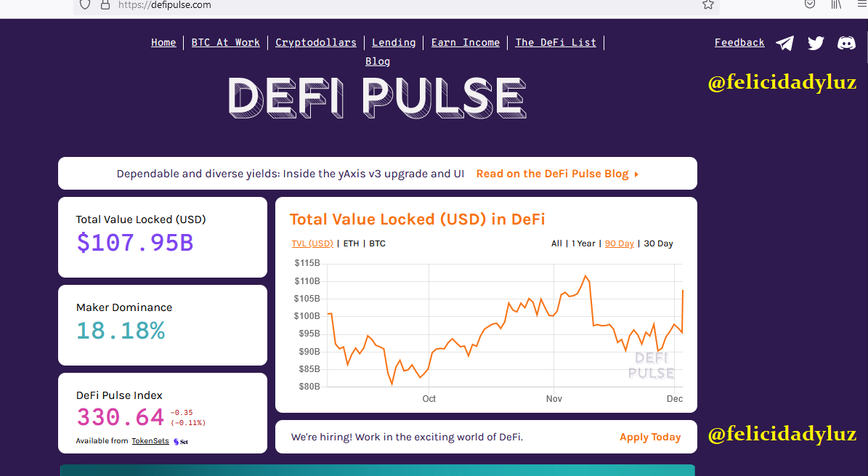Select 30 Day time range

(658, 243)
